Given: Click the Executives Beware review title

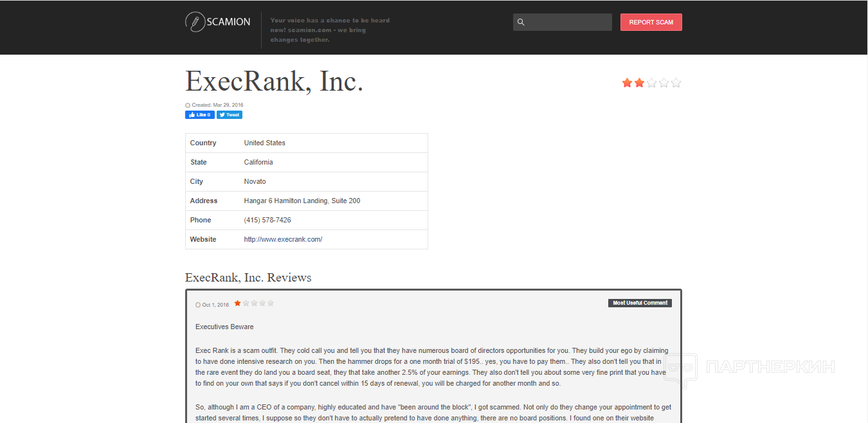Looking at the screenshot, I should click(224, 327).
